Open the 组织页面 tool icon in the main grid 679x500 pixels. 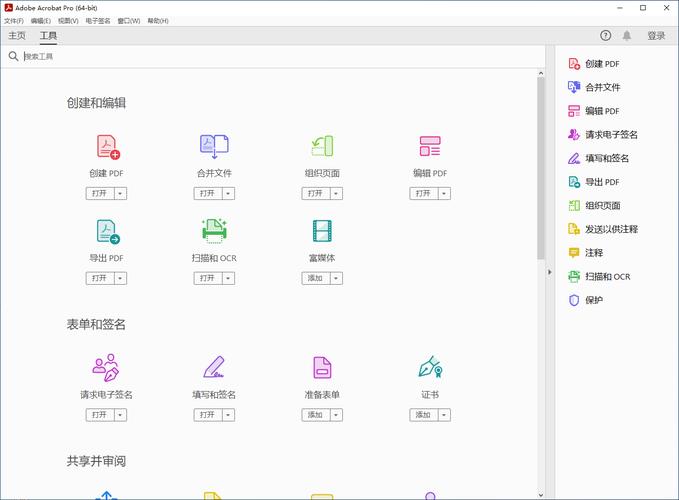pos(322,146)
